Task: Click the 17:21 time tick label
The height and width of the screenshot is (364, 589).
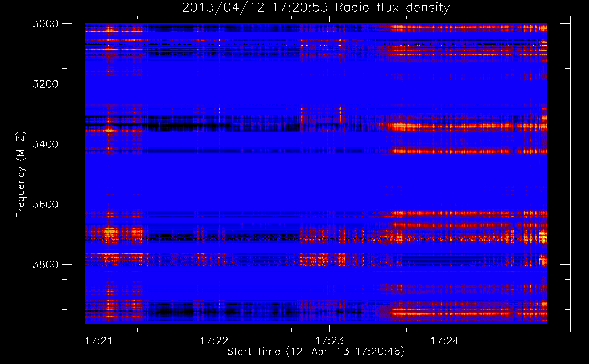Action: pos(99,341)
